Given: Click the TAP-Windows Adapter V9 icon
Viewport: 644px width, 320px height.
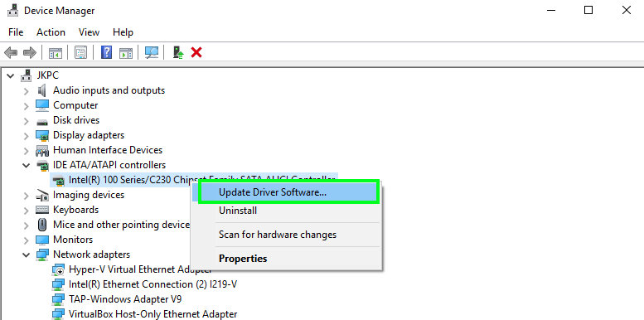Looking at the screenshot, I should pos(58,299).
